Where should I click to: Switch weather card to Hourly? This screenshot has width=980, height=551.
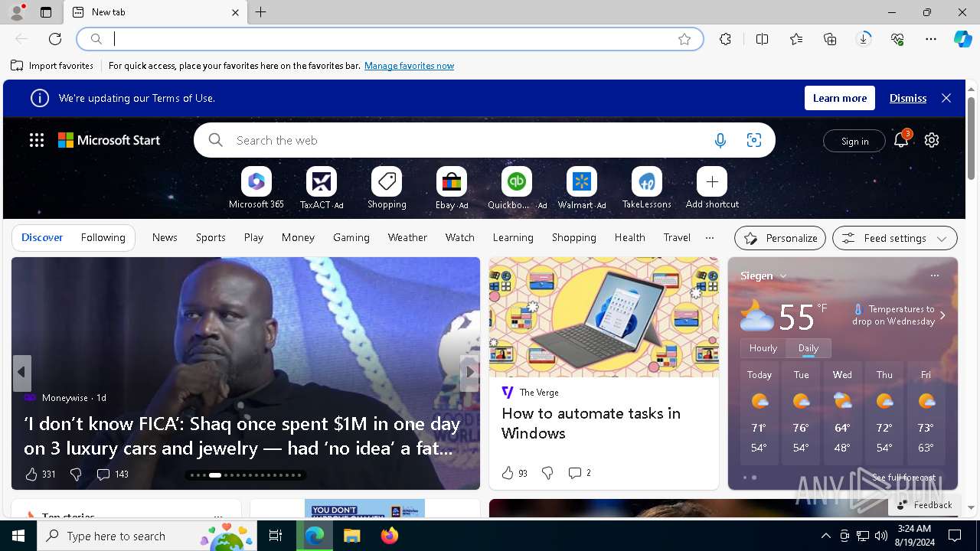pyautogui.click(x=763, y=348)
